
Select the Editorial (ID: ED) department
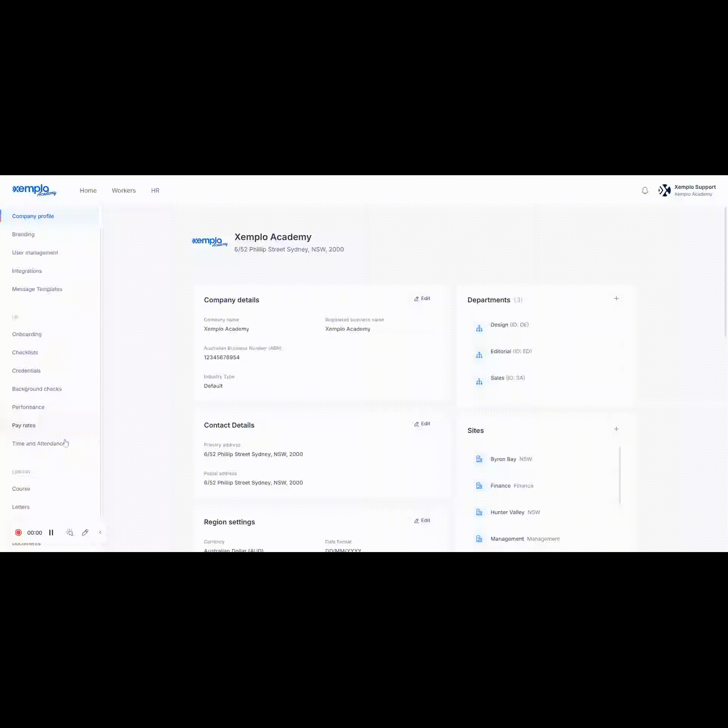511,351
